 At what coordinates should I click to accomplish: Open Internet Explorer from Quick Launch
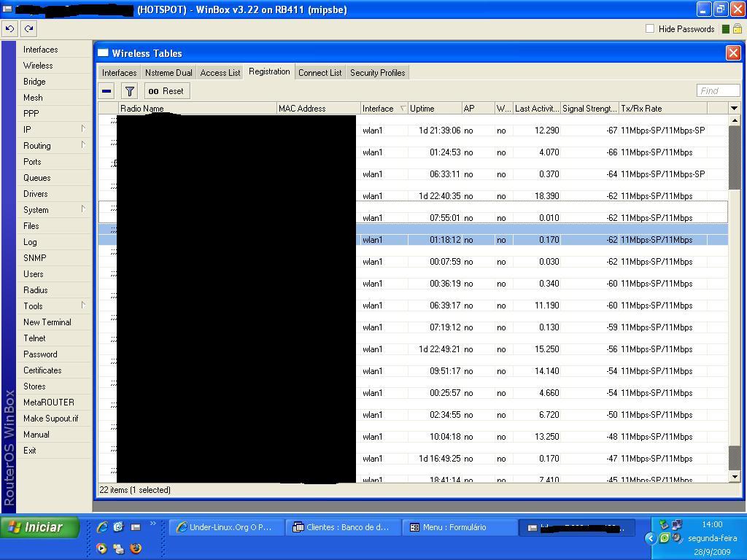102,527
